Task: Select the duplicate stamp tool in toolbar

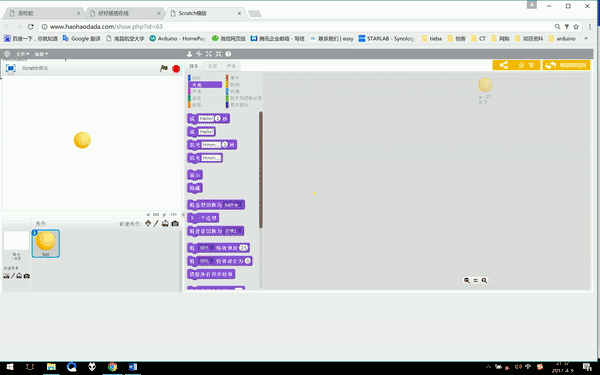Action: (189, 54)
